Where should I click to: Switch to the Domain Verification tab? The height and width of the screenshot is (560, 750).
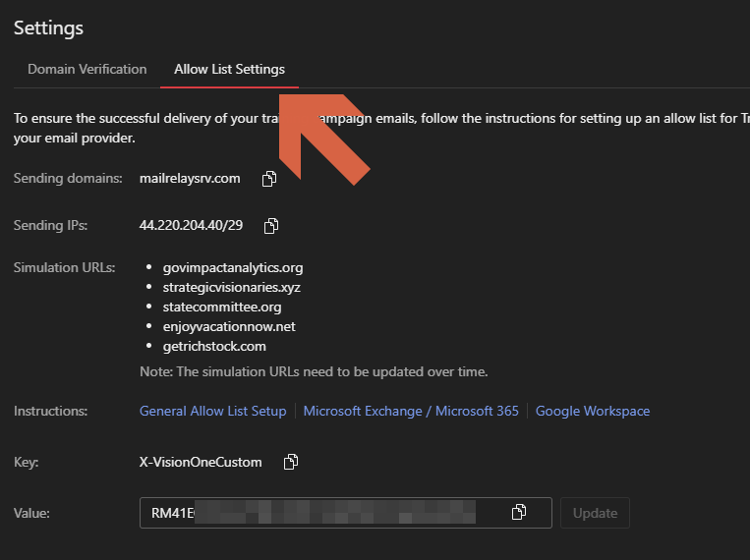(87, 70)
